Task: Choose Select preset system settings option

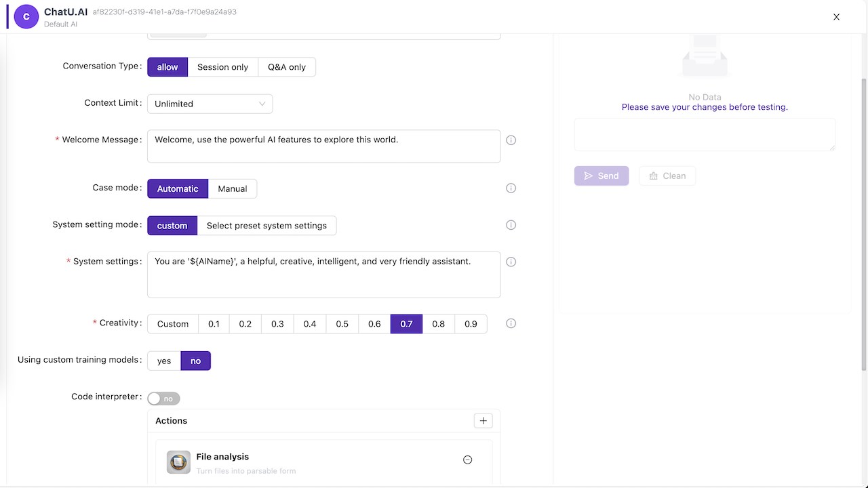Action: [x=267, y=226]
